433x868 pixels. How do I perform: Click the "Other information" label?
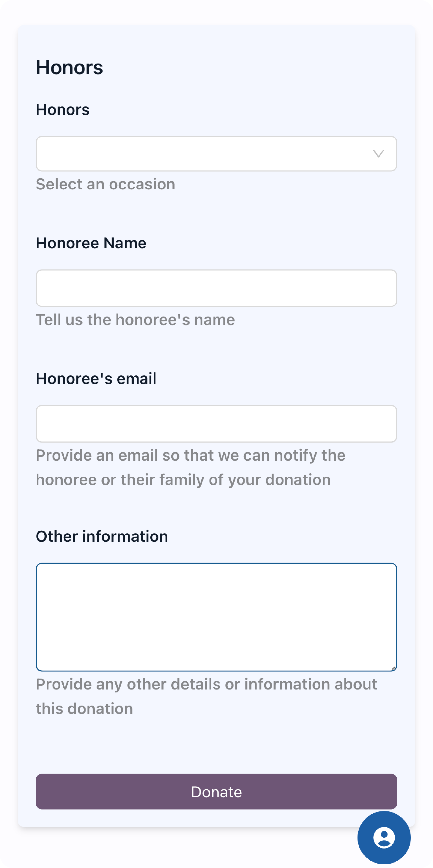(102, 536)
